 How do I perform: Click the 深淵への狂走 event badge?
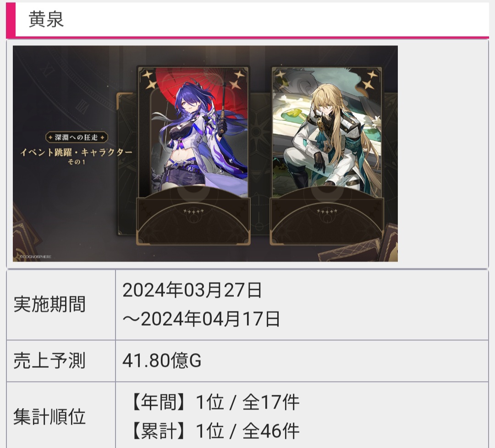tap(77, 137)
